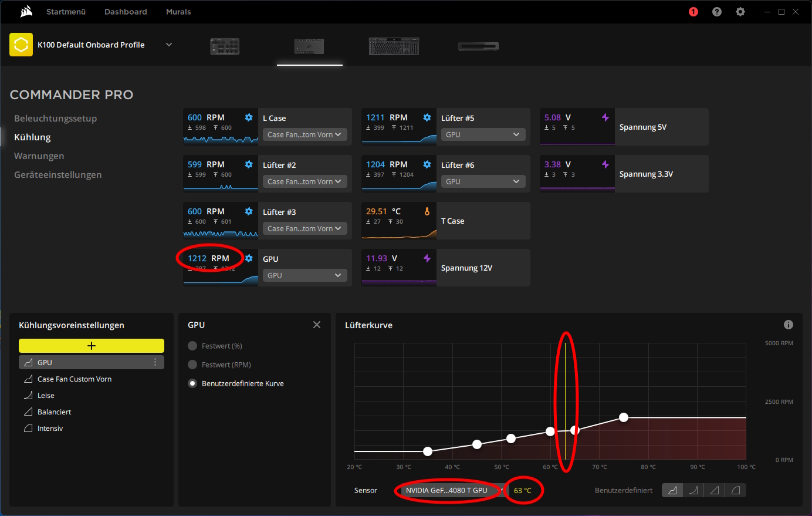Screen dimensions: 812x516
Task: Open the Startmenü tab
Action: 66,12
